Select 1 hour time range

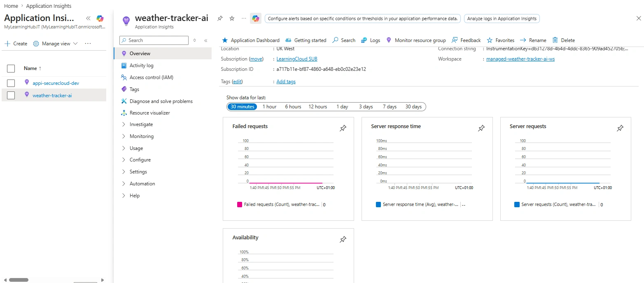[x=270, y=107]
